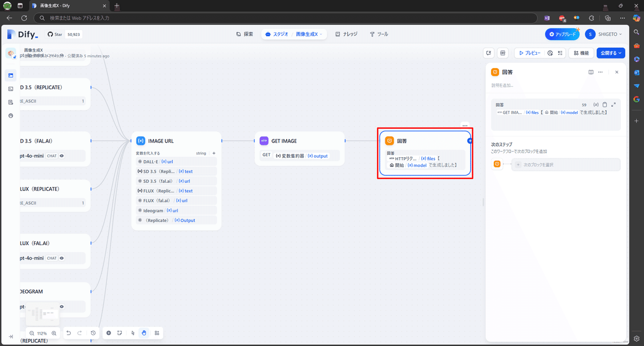The width and height of the screenshot is (644, 346).
Task: Click the Dify logo
Action: (x=23, y=34)
